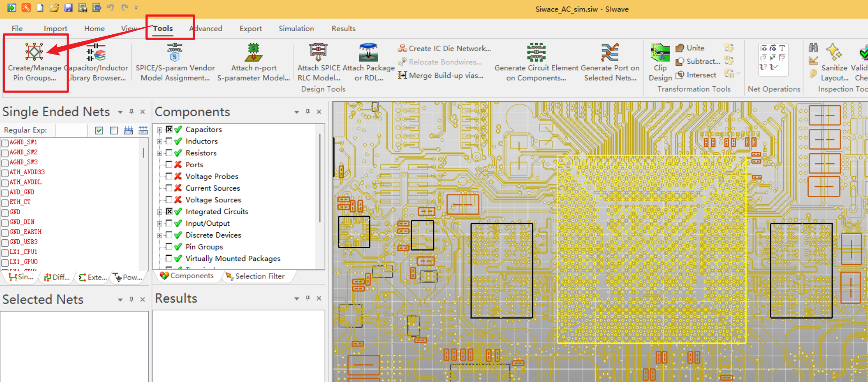Viewport: 868px width, 382px height.
Task: Open the File menu
Action: [x=17, y=29]
